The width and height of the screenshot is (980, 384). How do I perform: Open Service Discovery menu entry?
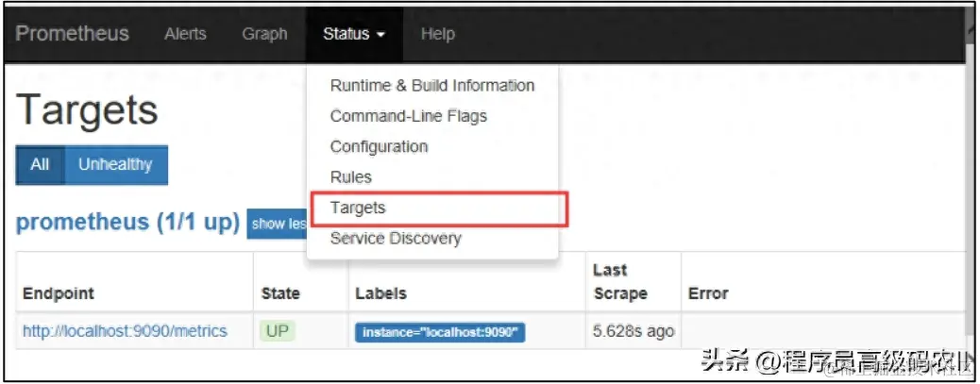431,239
